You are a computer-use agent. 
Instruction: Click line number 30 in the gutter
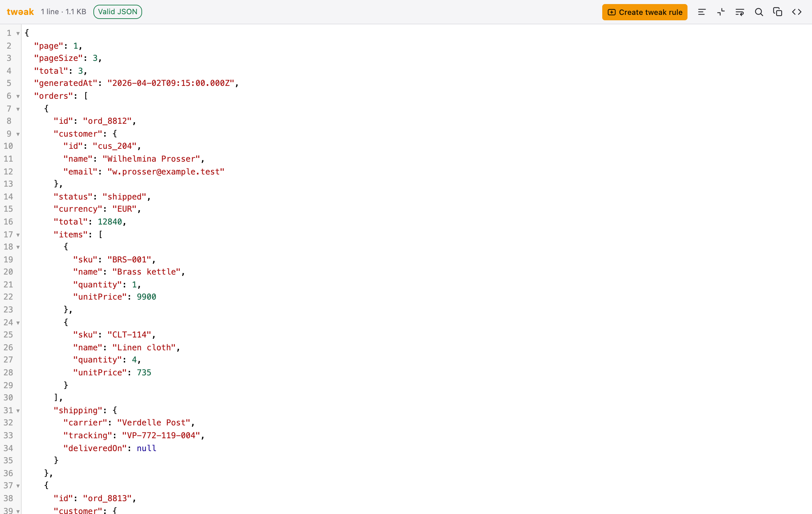pos(8,398)
